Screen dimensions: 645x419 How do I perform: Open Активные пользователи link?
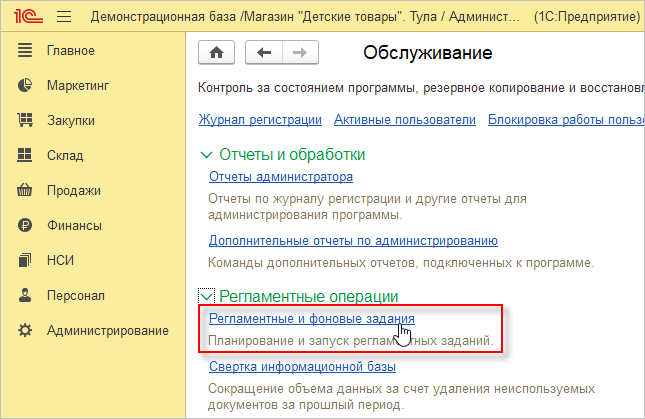coord(405,120)
